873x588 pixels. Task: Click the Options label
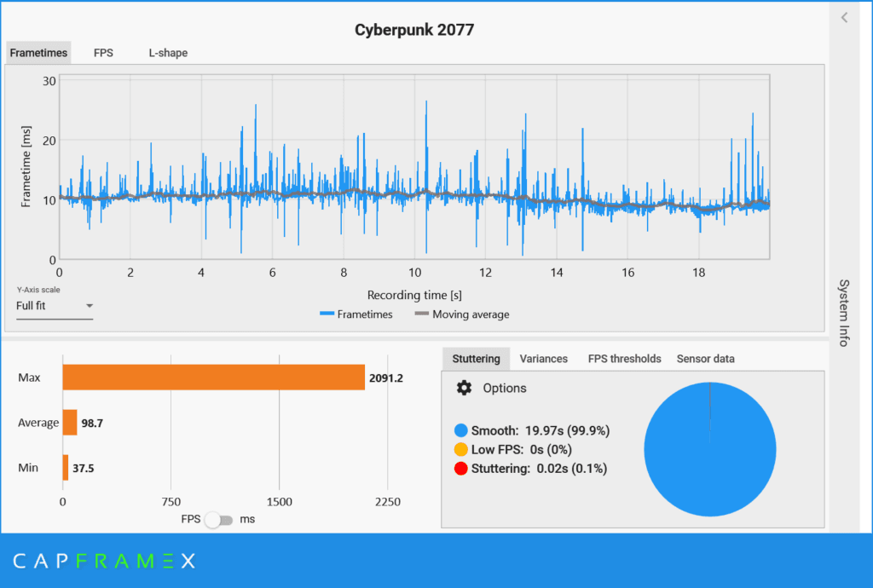click(x=505, y=389)
